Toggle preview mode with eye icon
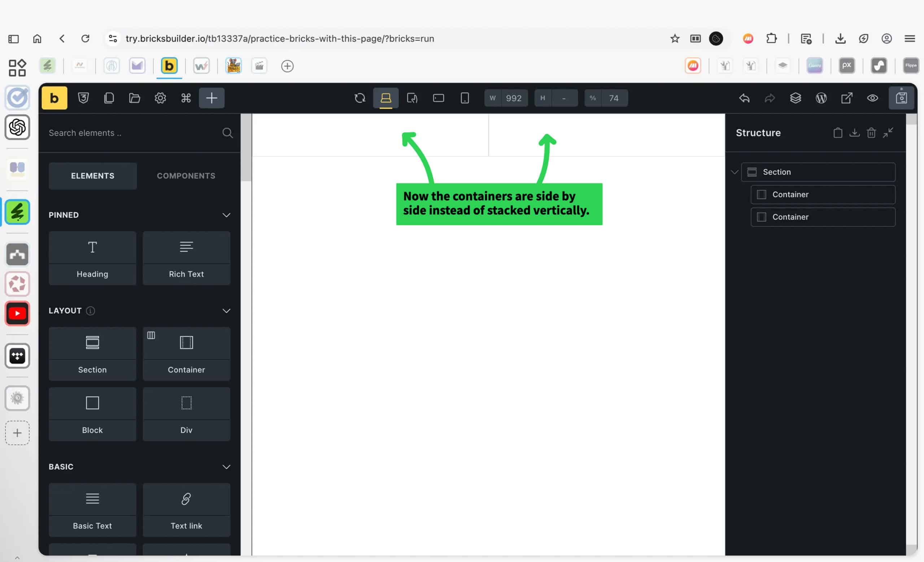The height and width of the screenshot is (562, 924). click(873, 98)
